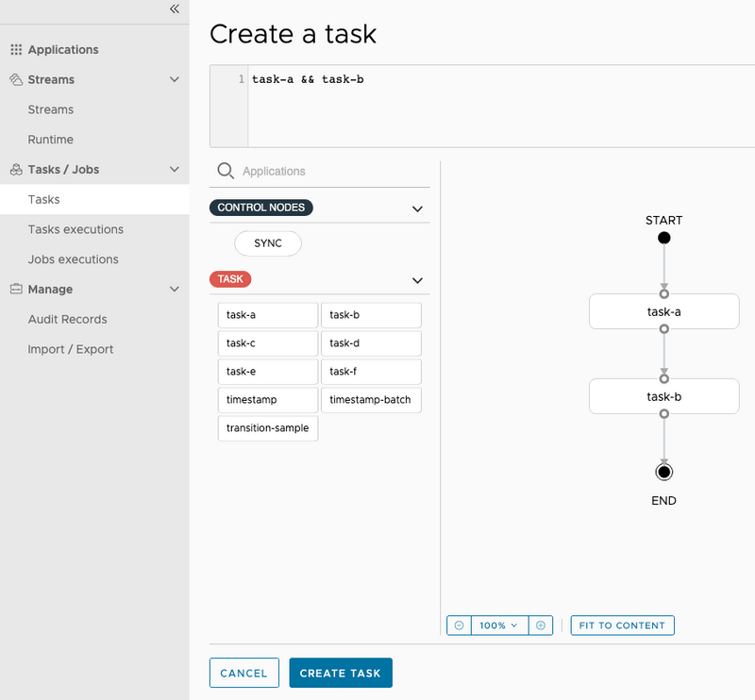Select the SYNC control node
Image resolution: width=755 pixels, height=700 pixels.
coord(267,243)
